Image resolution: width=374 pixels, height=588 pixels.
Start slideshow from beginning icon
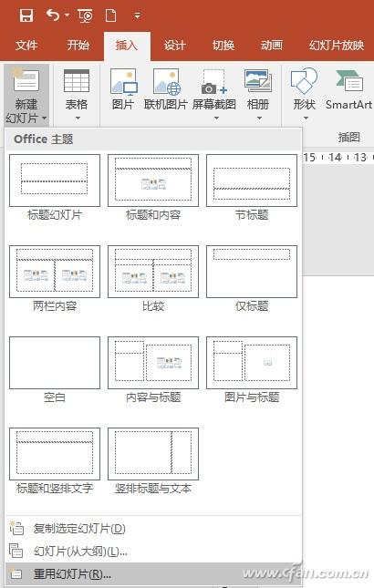pyautogui.click(x=85, y=15)
